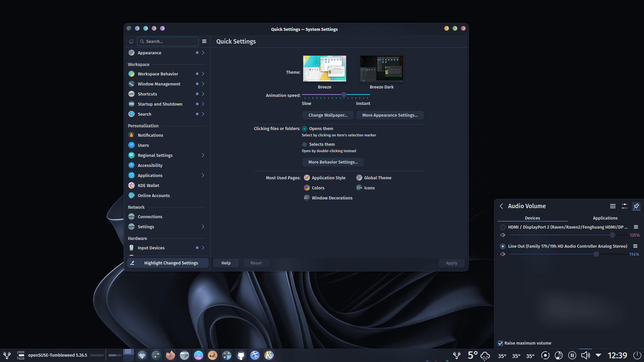This screenshot has width=644, height=362.
Task: Open Audio Volume configure sliders icon
Action: (625, 206)
